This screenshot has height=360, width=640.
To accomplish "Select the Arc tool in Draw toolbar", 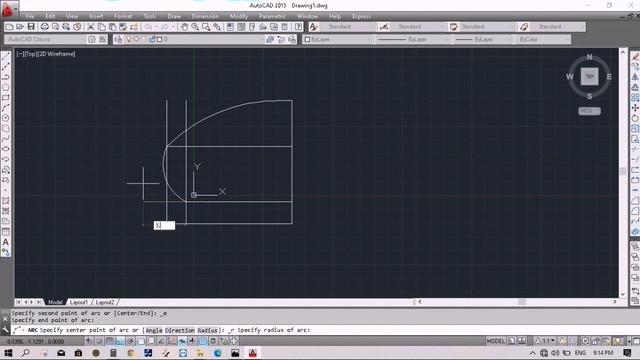I will 6,108.
